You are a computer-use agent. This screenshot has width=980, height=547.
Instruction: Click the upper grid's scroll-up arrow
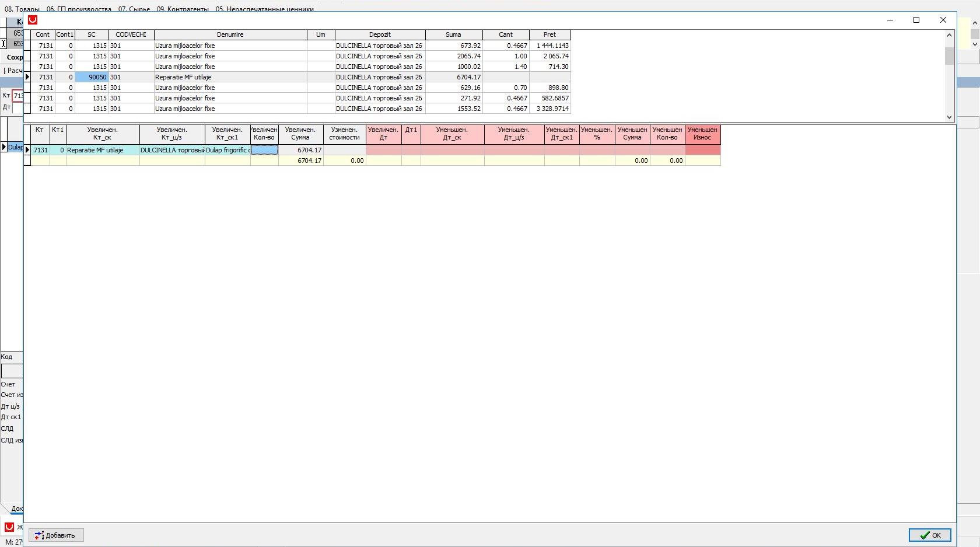pos(949,35)
